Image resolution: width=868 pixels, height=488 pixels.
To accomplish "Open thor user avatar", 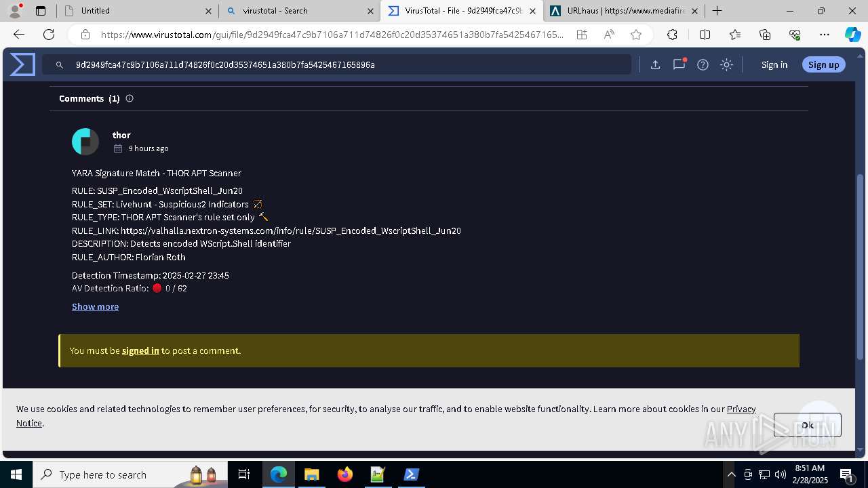I will tap(85, 142).
